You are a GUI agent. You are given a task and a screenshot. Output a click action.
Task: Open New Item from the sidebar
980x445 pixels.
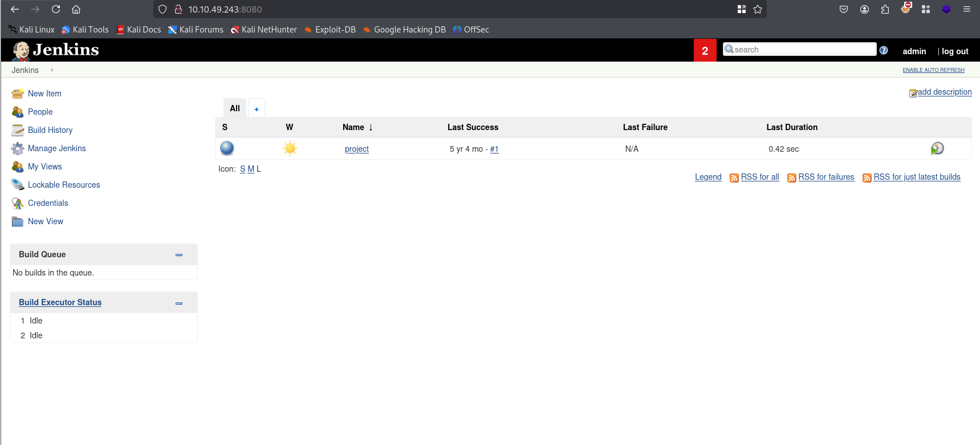pyautogui.click(x=44, y=94)
